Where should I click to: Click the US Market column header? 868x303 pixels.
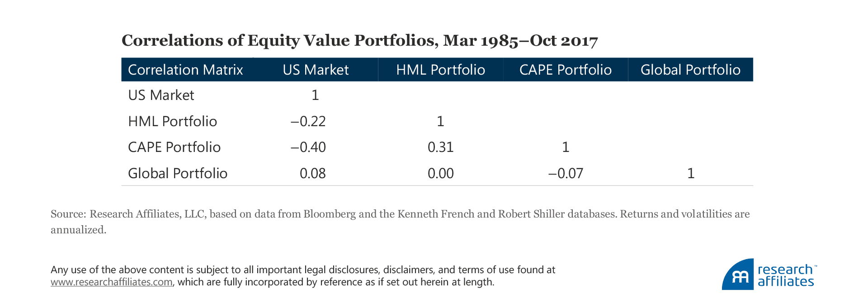pyautogui.click(x=316, y=70)
